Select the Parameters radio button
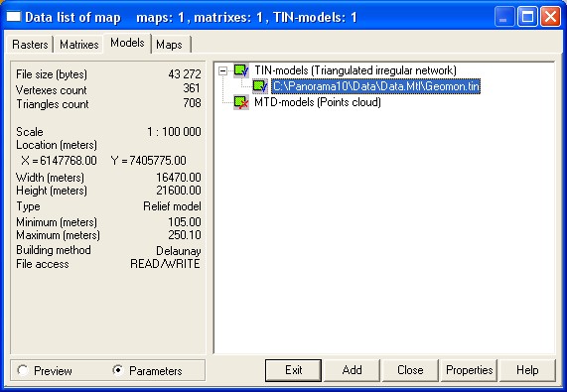This screenshot has width=567, height=392. tap(118, 370)
